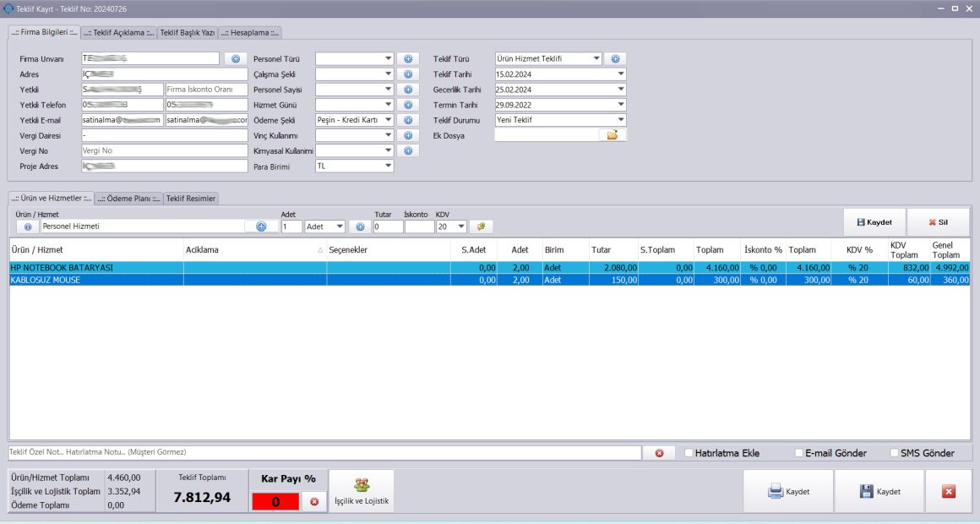Open the Teklif Türü dropdown
Screen dimensions: 980x524
click(x=596, y=58)
